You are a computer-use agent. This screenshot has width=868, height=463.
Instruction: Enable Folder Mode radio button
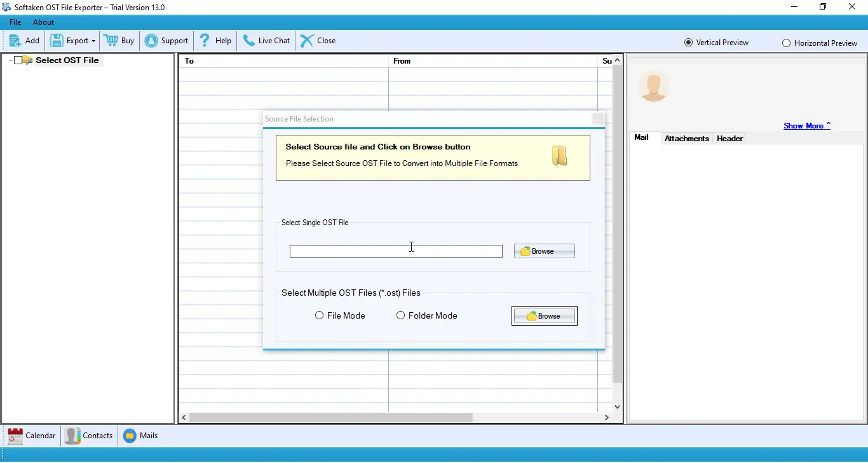point(401,315)
